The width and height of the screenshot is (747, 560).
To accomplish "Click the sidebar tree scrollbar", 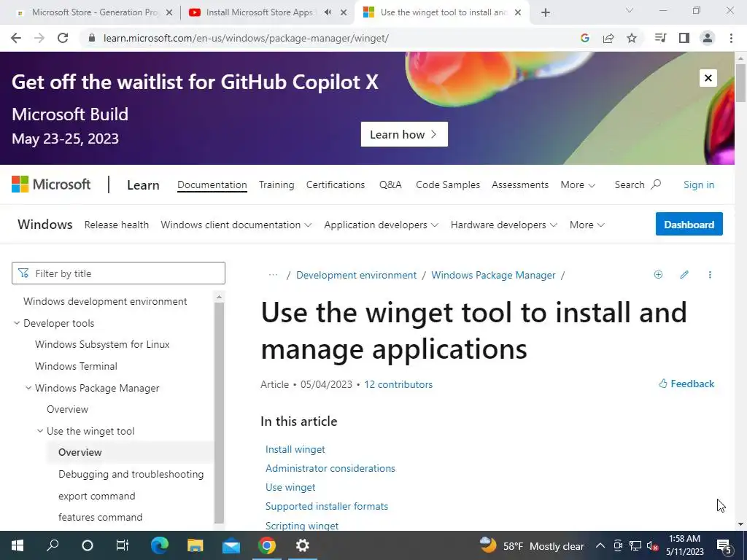I will [x=219, y=413].
